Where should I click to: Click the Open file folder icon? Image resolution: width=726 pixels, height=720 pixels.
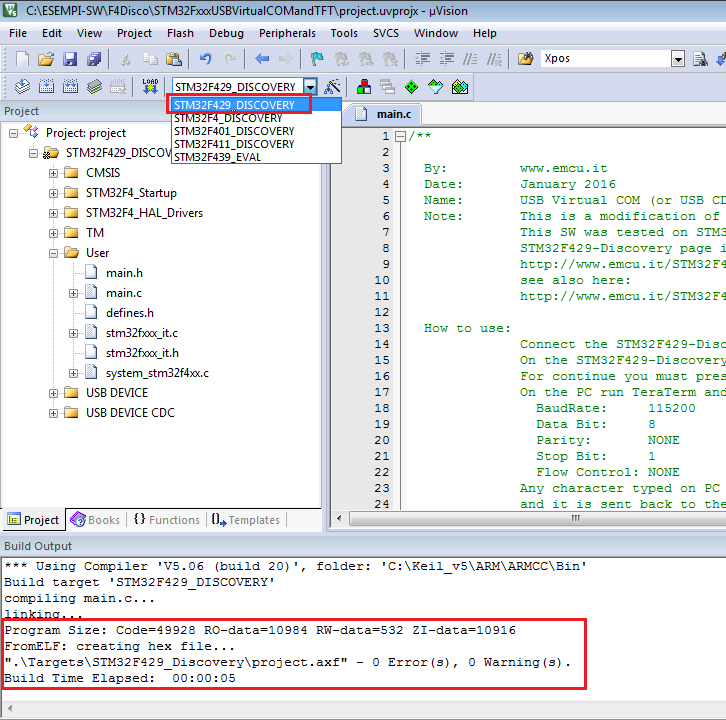click(46, 59)
